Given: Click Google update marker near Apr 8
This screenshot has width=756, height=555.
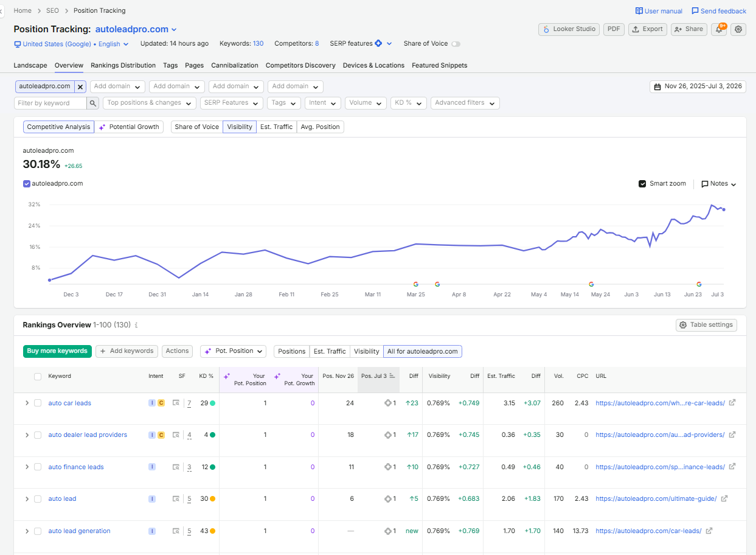Looking at the screenshot, I should (437, 284).
